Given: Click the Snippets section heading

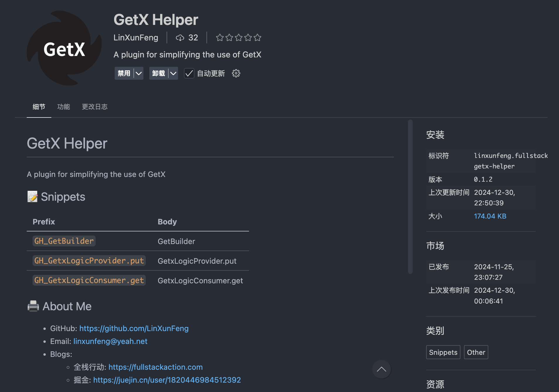Looking at the screenshot, I should pos(63,197).
